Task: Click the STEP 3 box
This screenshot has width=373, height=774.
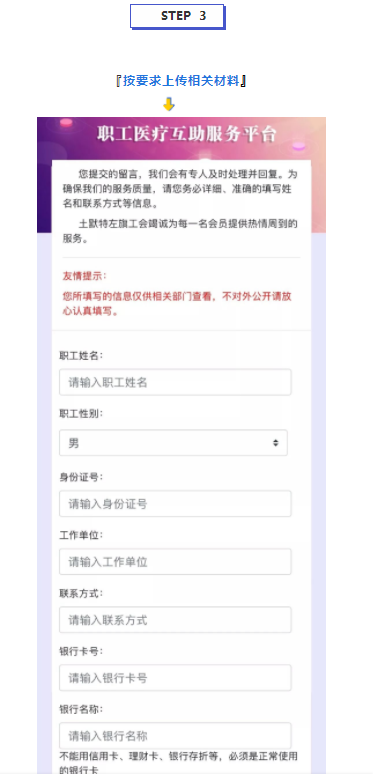Action: coord(177,16)
